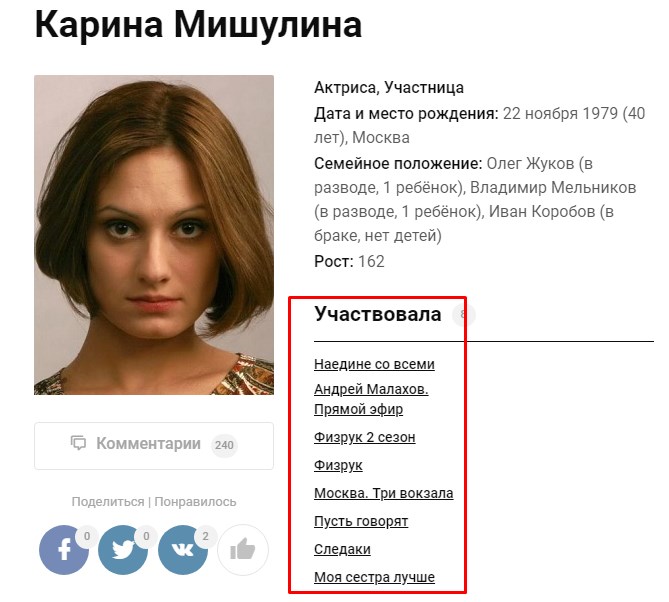Open the Физрук 2 сезон link

pyautogui.click(x=365, y=437)
